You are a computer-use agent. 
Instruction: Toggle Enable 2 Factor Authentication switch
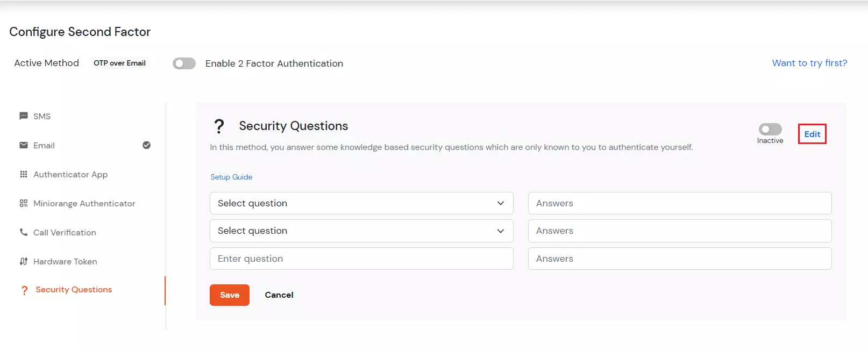(184, 63)
